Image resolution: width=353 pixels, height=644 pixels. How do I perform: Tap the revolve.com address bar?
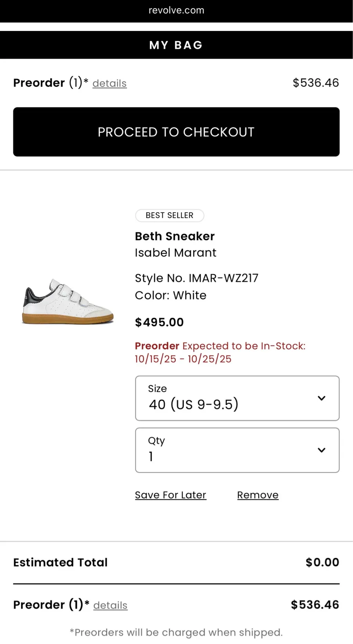pos(176,11)
